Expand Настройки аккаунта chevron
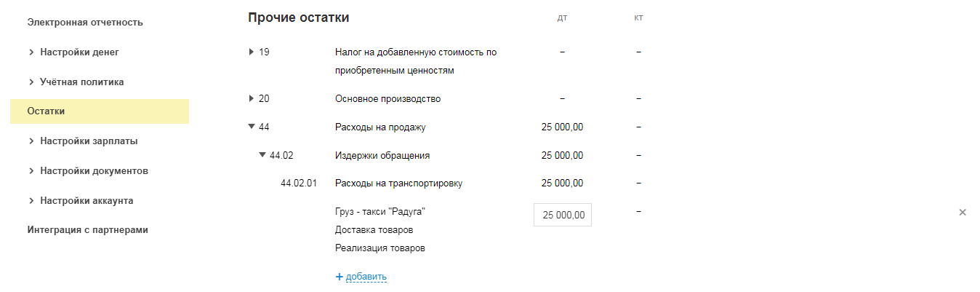The width and height of the screenshot is (980, 292). 31,200
